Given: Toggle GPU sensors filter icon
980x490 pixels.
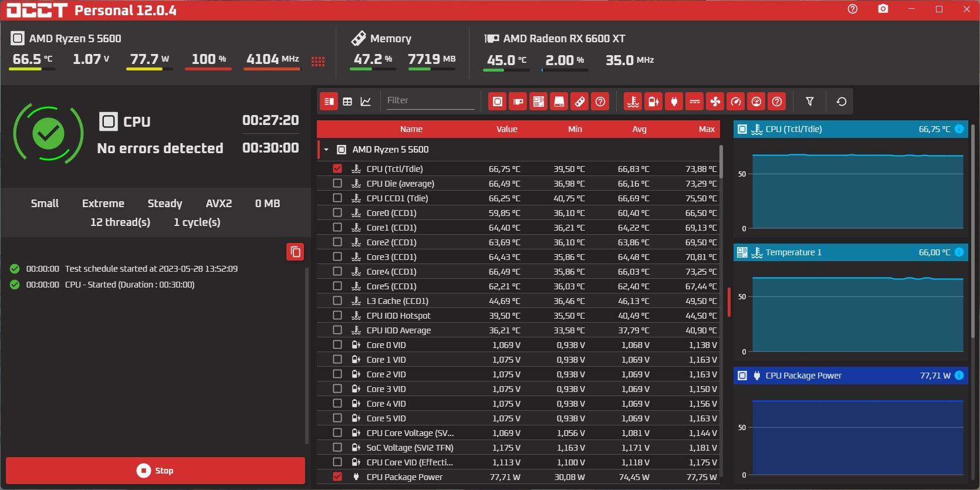Looking at the screenshot, I should (x=518, y=102).
